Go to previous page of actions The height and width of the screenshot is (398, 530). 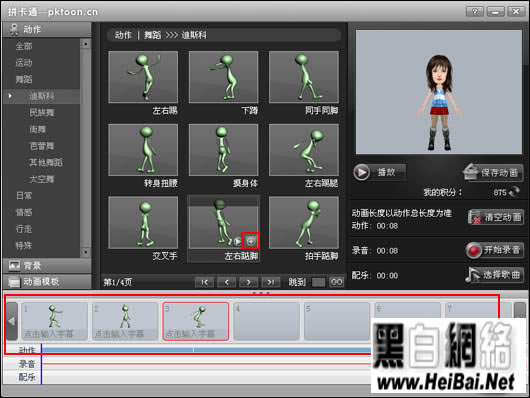[226, 282]
